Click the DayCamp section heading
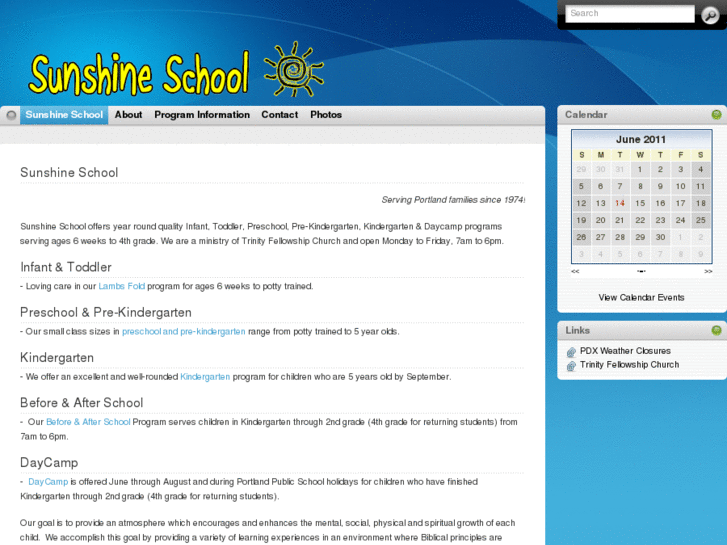Image resolution: width=727 pixels, height=545 pixels. [49, 462]
